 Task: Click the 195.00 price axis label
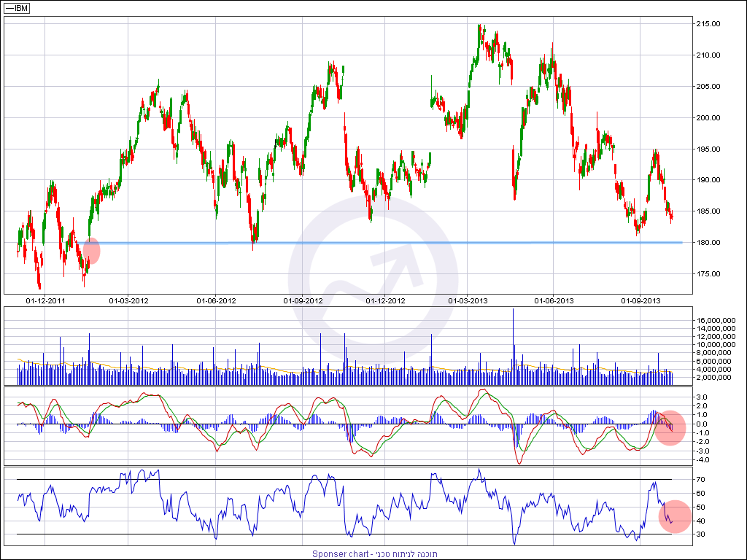708,149
